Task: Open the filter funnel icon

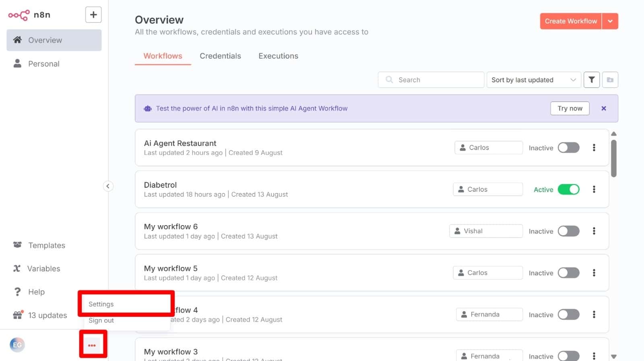Action: pos(591,80)
